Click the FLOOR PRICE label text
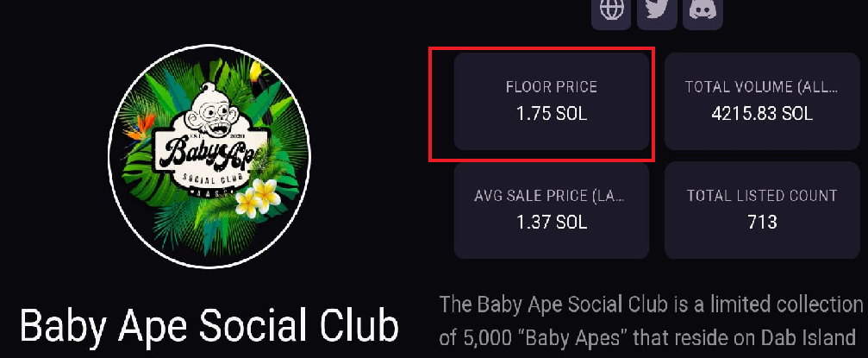This screenshot has width=868, height=358. click(x=552, y=87)
